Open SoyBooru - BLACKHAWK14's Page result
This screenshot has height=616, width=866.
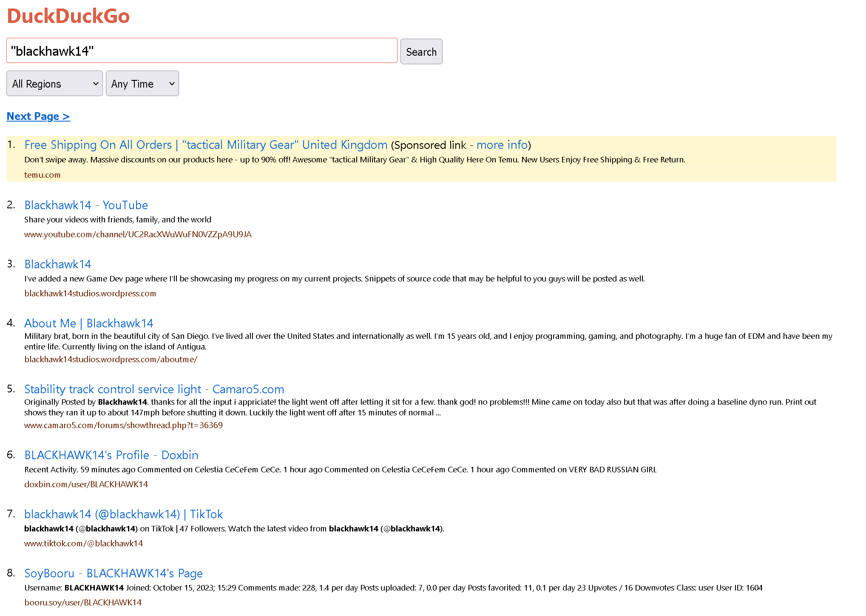pos(113,573)
